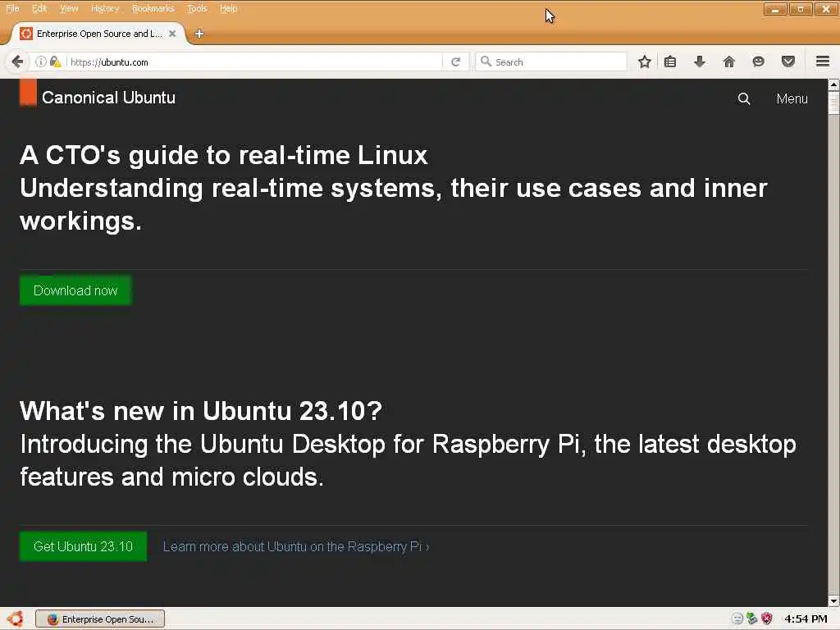The image size is (840, 630).
Task: Save page to Pocket icon
Action: click(787, 62)
